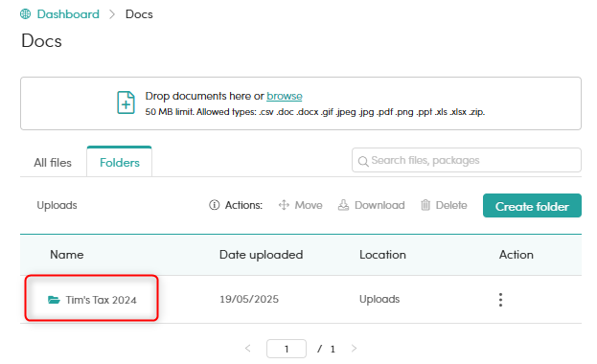This screenshot has width=597, height=364.
Task: Click the Uploads breadcrumb label
Action: tap(57, 205)
